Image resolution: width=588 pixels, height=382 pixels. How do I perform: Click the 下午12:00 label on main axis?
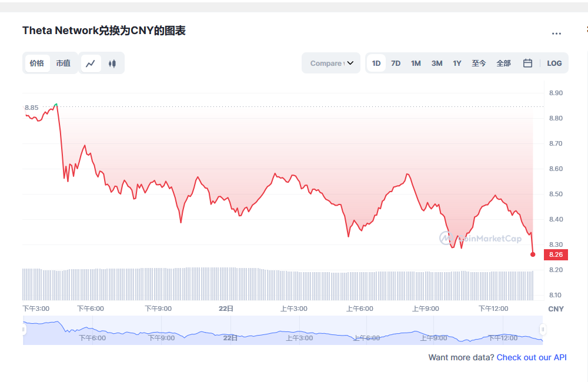coord(493,309)
